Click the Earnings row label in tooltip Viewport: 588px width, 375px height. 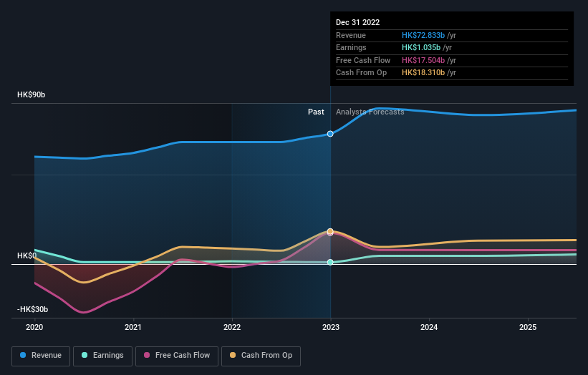pyautogui.click(x=351, y=47)
